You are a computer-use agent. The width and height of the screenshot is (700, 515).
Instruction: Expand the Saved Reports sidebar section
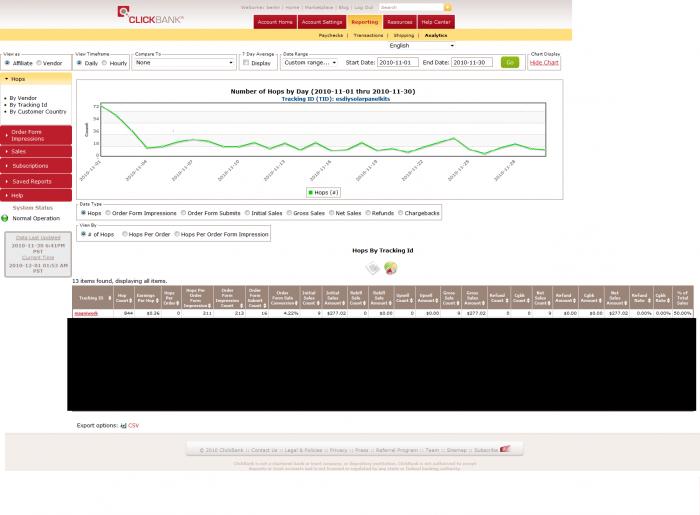tap(36, 182)
